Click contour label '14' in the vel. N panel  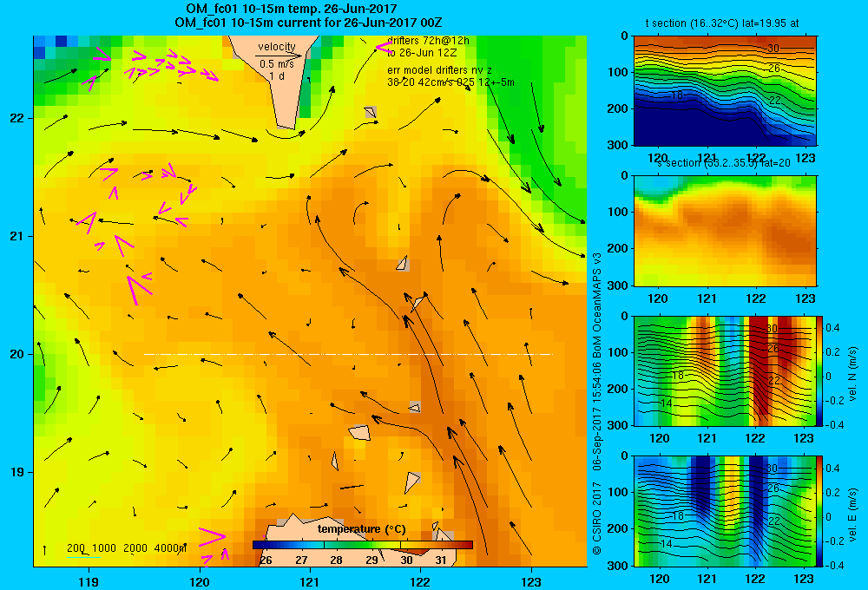(666, 403)
